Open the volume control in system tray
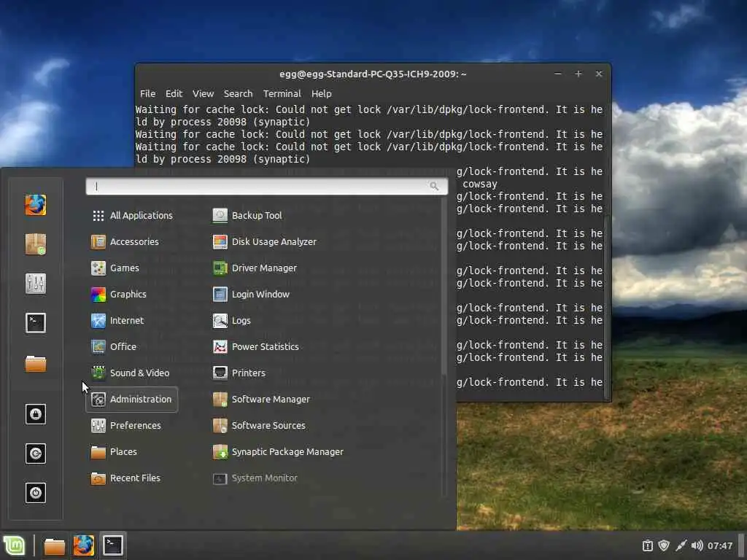The height and width of the screenshot is (560, 747). [x=697, y=545]
